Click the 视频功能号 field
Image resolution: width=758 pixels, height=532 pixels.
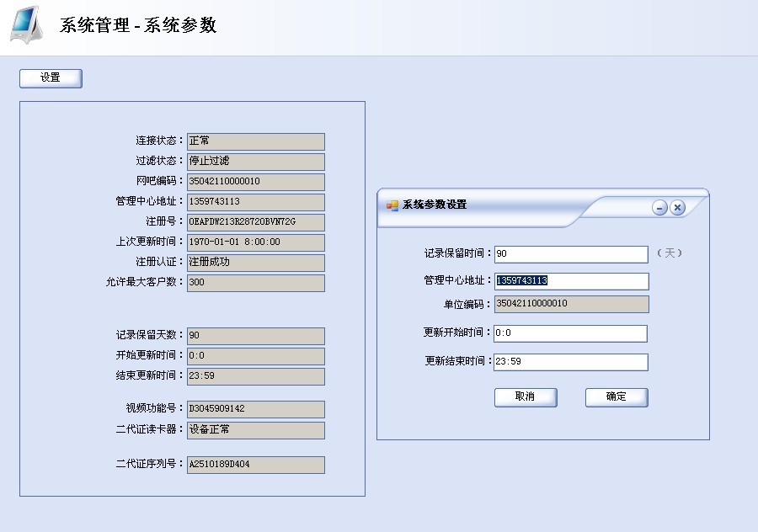(x=255, y=409)
